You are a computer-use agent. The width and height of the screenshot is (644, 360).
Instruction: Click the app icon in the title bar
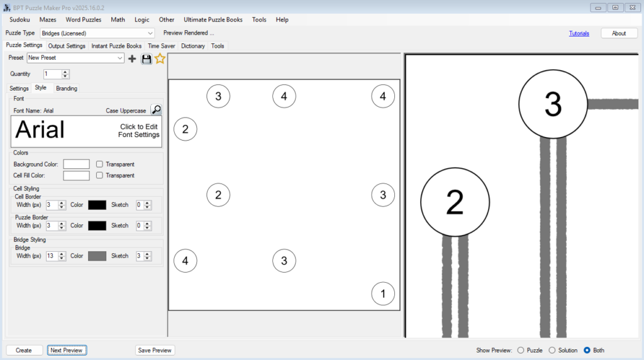(7, 7)
